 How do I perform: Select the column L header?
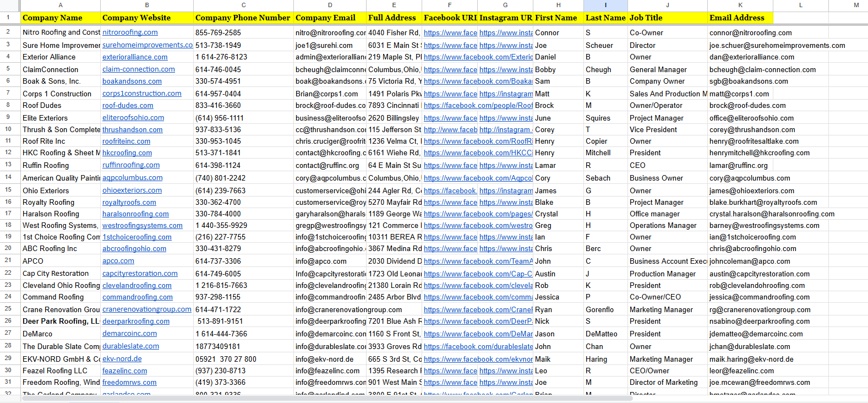(x=800, y=5)
